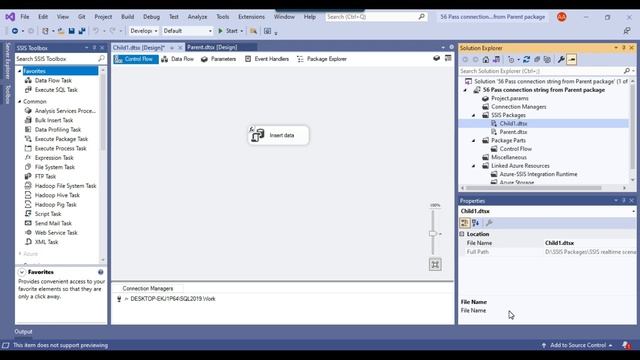
Task: Pick the Web Service Task item
Action: coord(56,233)
